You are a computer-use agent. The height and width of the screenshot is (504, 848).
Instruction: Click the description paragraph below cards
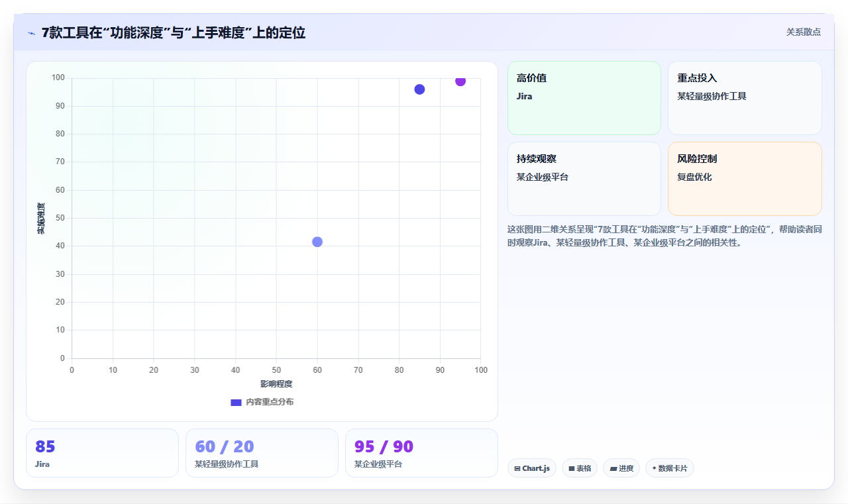click(x=664, y=236)
